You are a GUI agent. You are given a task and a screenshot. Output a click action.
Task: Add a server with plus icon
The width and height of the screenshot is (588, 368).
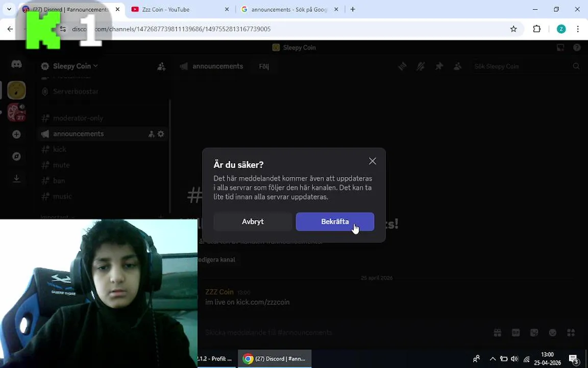click(x=16, y=134)
